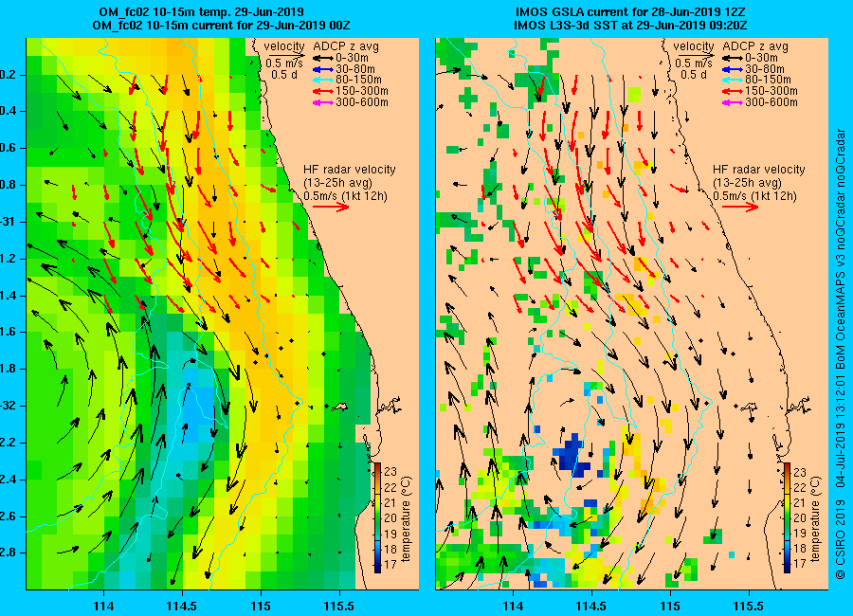The image size is (853, 616).
Task: Click 'HF radar velocity' label in right panel
Action: coord(759,170)
